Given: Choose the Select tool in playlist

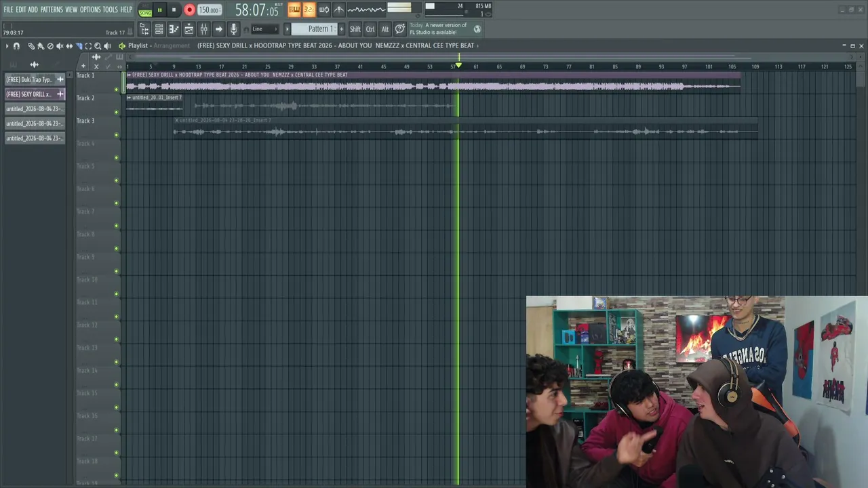Looking at the screenshot, I should 88,46.
